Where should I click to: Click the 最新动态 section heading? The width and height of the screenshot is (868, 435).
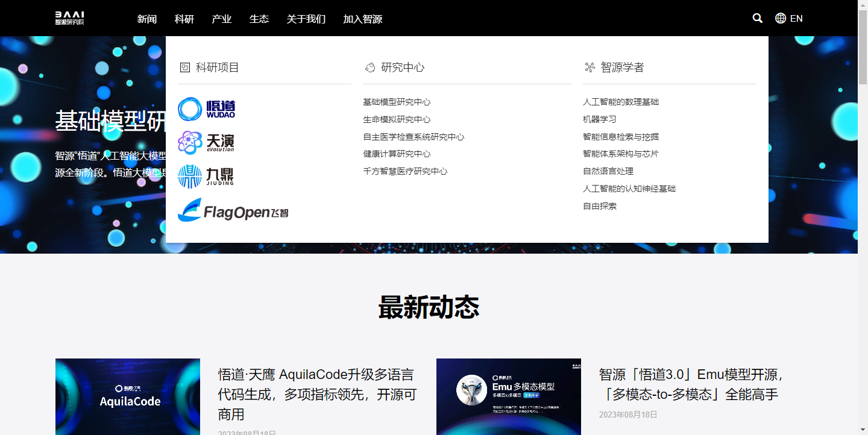(429, 307)
